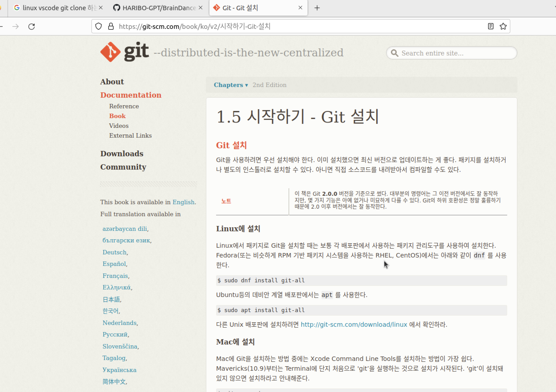Viewport: 556px width, 392px height.
Task: Open the Documentation section
Action: [131, 95]
